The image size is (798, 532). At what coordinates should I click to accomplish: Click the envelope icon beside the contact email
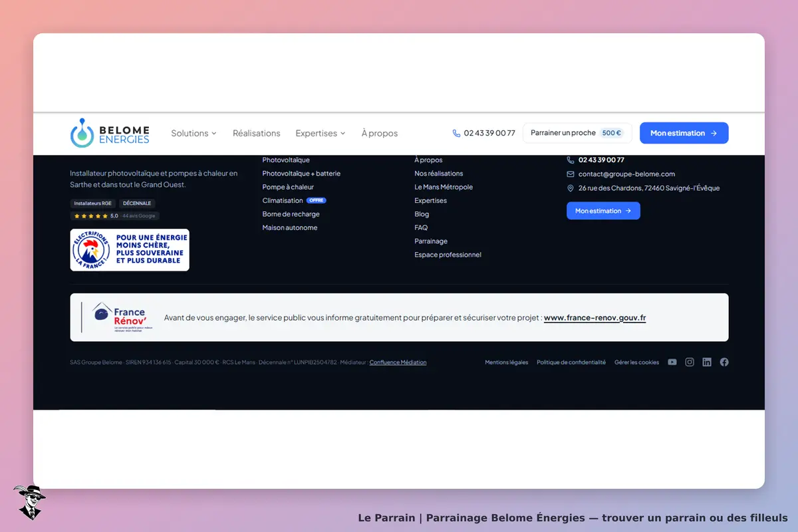571,174
